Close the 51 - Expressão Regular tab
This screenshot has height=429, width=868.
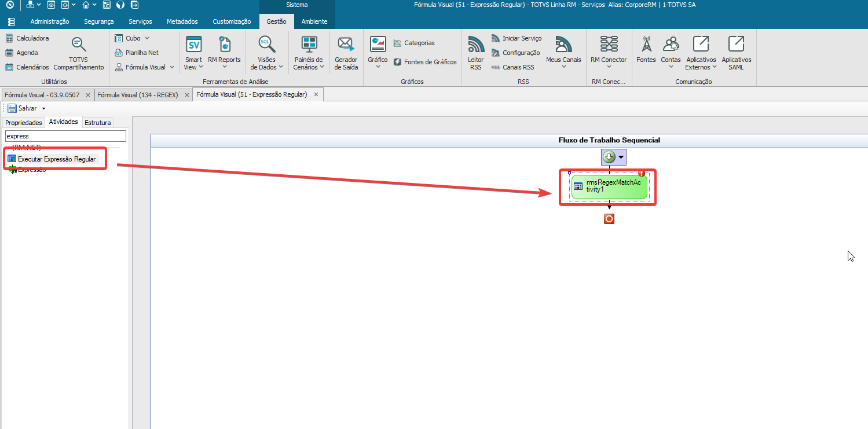pyautogui.click(x=316, y=94)
